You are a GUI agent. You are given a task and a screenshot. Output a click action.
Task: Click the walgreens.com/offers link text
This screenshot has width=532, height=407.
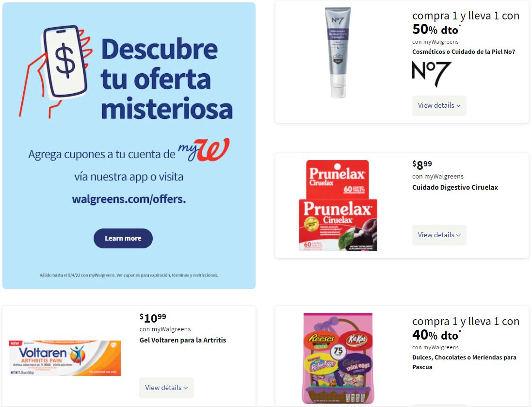point(129,199)
